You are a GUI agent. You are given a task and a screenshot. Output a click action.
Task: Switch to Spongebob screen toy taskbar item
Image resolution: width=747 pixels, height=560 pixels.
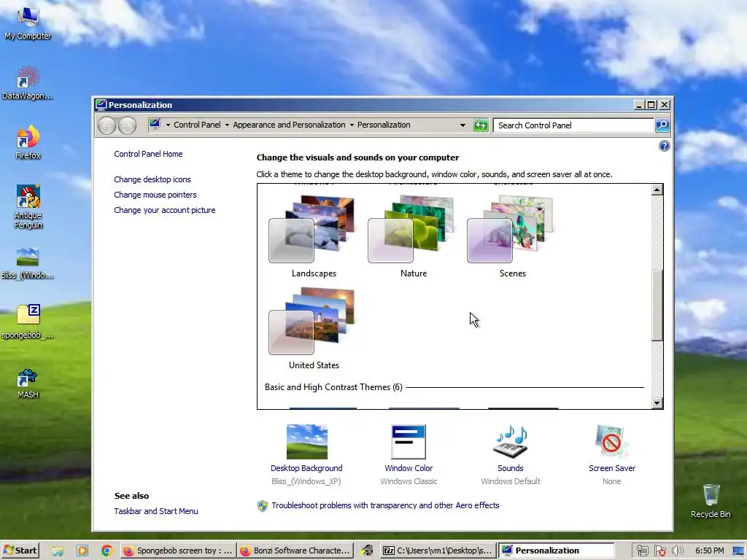pyautogui.click(x=178, y=551)
